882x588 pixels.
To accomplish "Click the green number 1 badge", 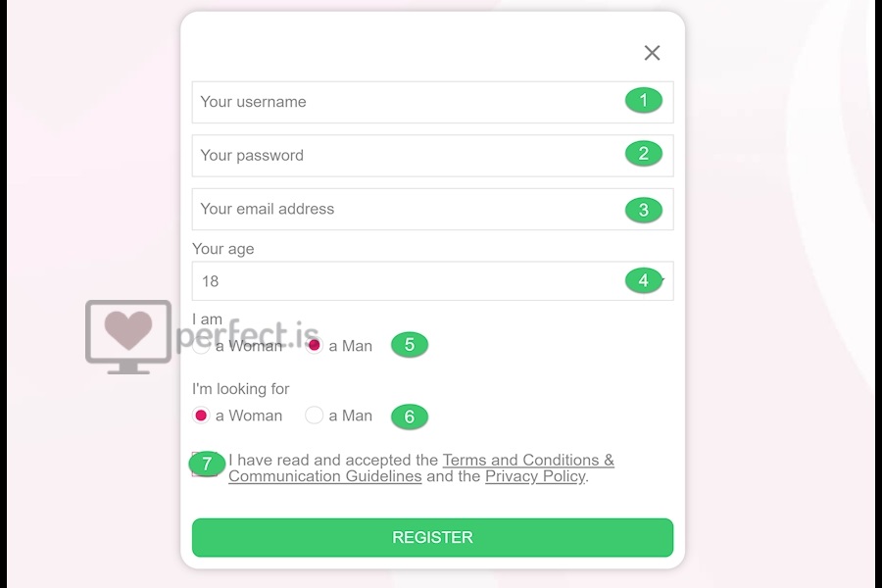I will tap(644, 101).
